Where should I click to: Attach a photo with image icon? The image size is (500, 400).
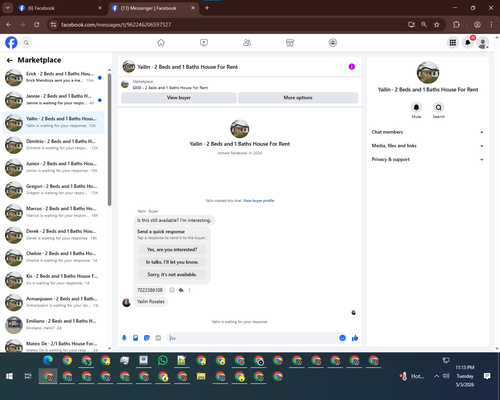point(135,338)
